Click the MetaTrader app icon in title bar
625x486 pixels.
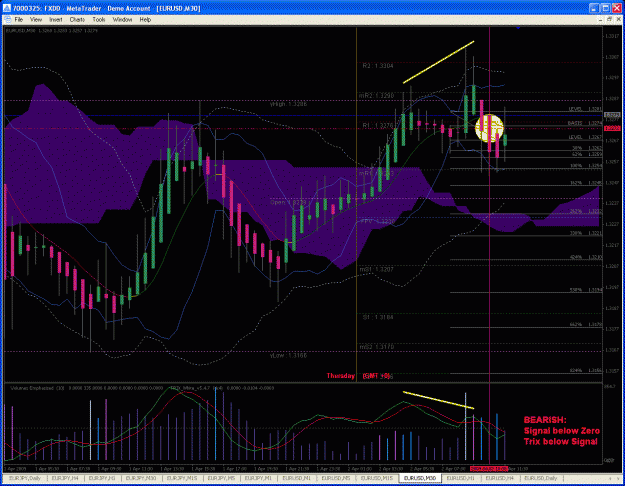point(7,8)
